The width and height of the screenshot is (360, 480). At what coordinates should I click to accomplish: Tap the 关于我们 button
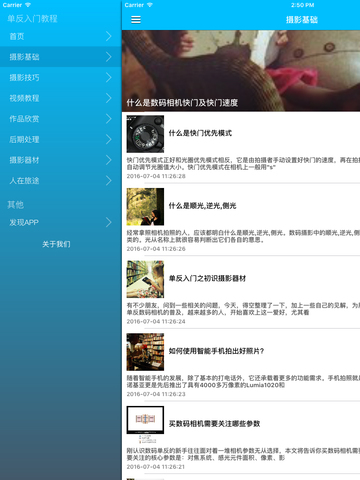tap(56, 244)
